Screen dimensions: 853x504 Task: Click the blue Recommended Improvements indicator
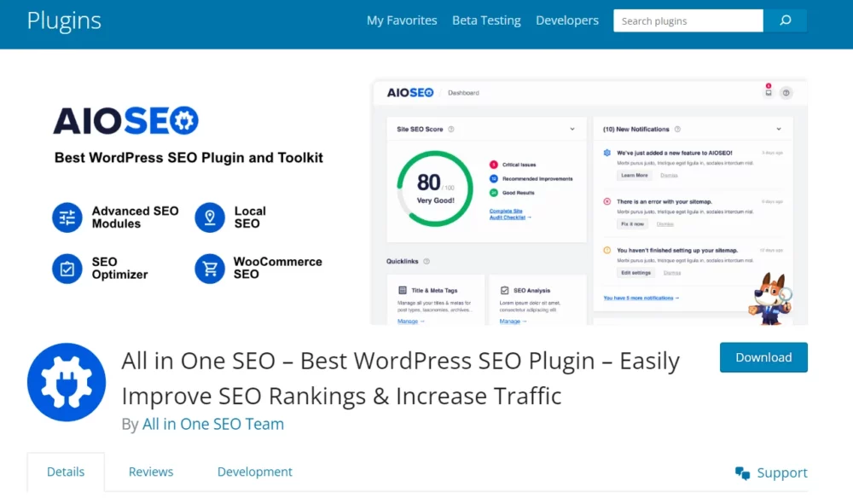pos(493,179)
